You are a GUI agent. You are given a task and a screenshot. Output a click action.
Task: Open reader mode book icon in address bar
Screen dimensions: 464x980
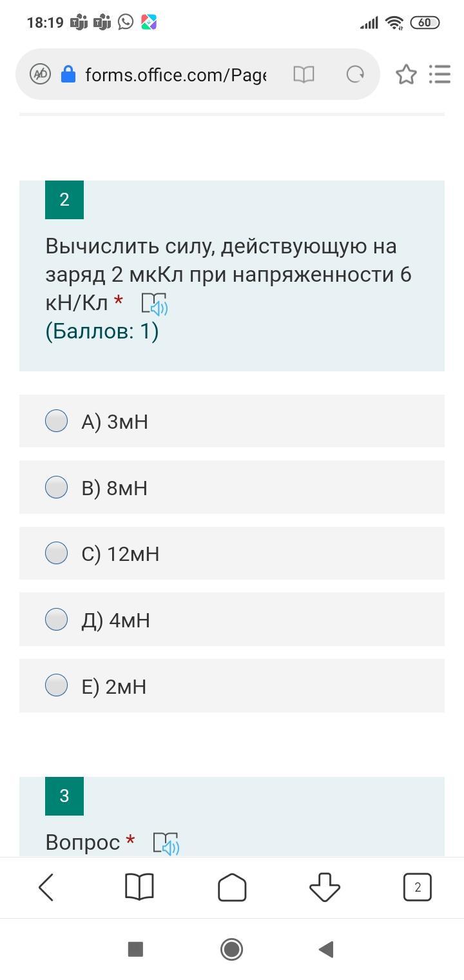[x=304, y=75]
